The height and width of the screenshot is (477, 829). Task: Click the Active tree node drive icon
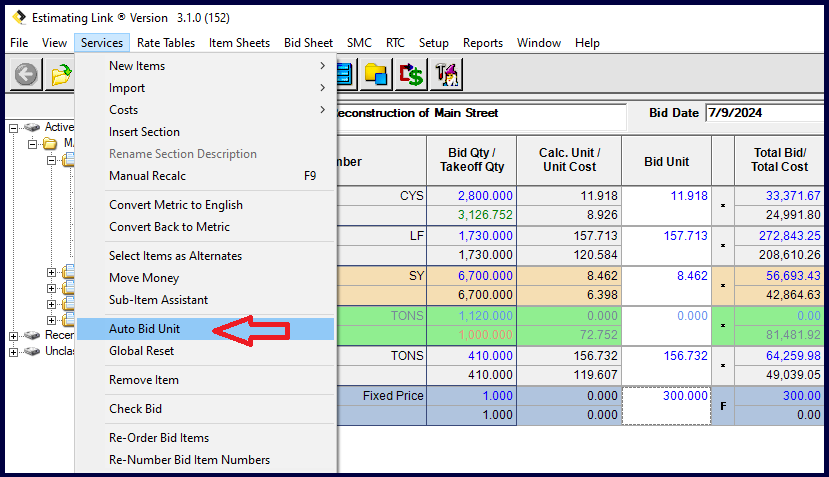click(x=32, y=127)
